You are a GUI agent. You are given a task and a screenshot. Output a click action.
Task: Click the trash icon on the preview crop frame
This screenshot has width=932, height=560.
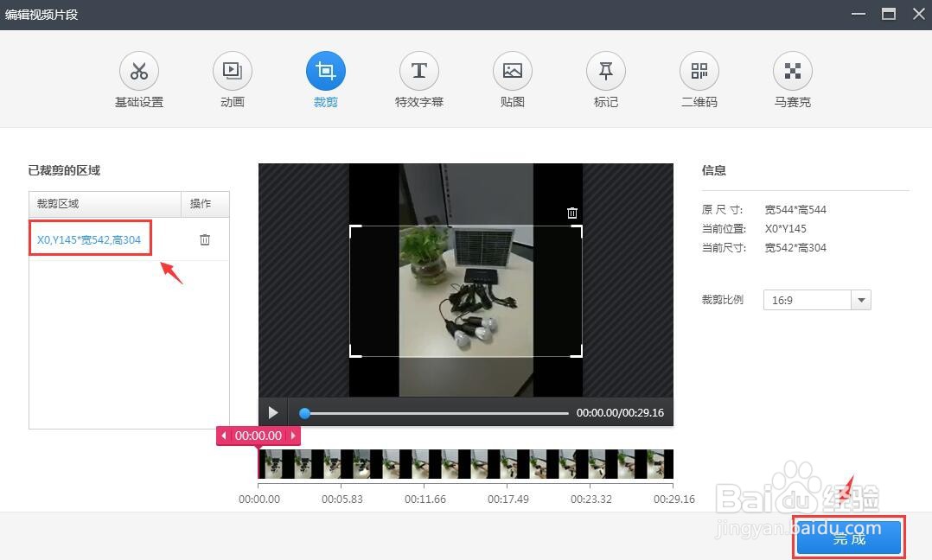tap(571, 213)
